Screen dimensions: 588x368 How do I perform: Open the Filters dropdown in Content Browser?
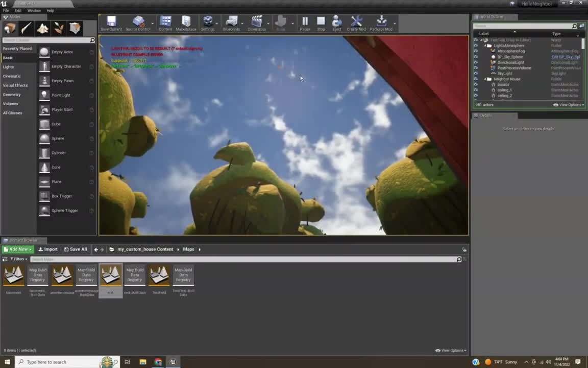point(19,259)
